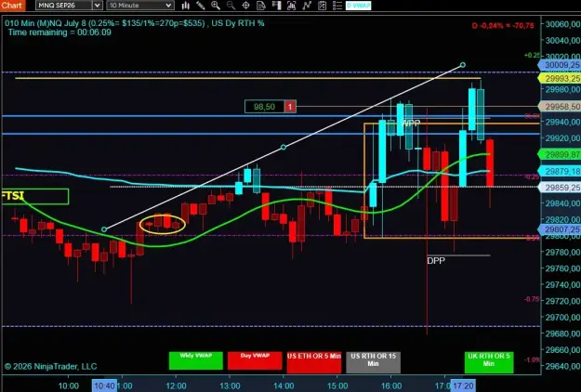Click the US RTH OR 15 Min button
Image resolution: width=581 pixels, height=392 pixels.
pos(373,362)
